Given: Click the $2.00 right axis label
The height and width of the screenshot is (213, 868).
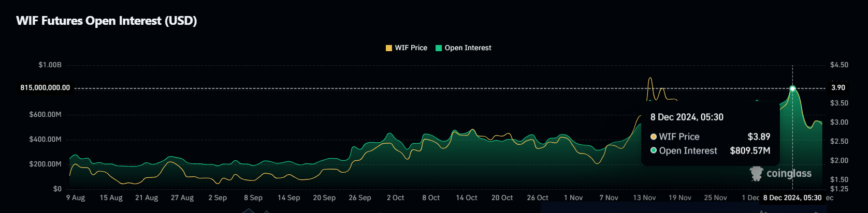Looking at the screenshot, I should (x=839, y=160).
